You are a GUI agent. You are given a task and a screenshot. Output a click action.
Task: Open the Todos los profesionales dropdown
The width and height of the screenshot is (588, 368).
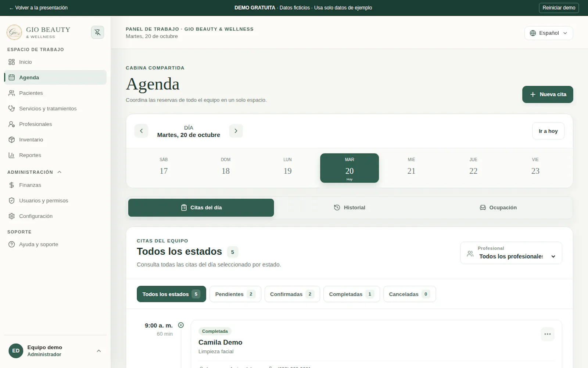511,253
